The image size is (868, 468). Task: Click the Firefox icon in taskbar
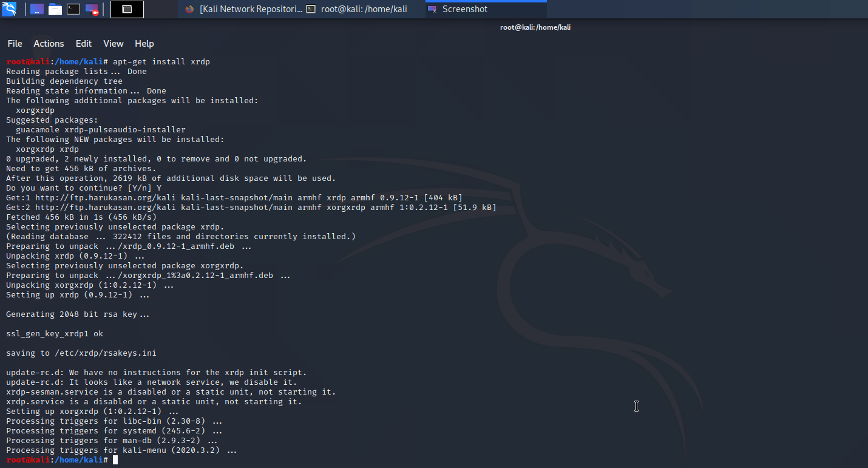(189, 9)
